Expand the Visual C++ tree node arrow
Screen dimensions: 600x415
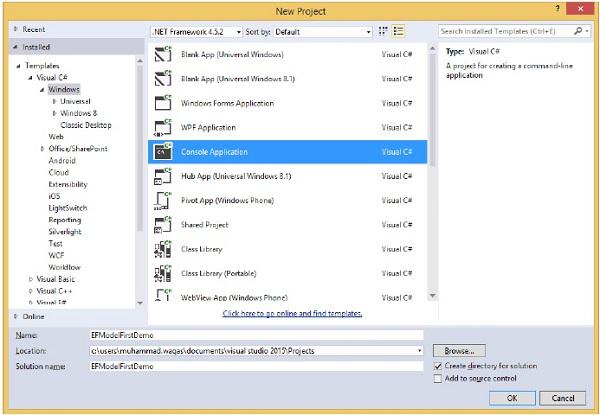pos(31,291)
